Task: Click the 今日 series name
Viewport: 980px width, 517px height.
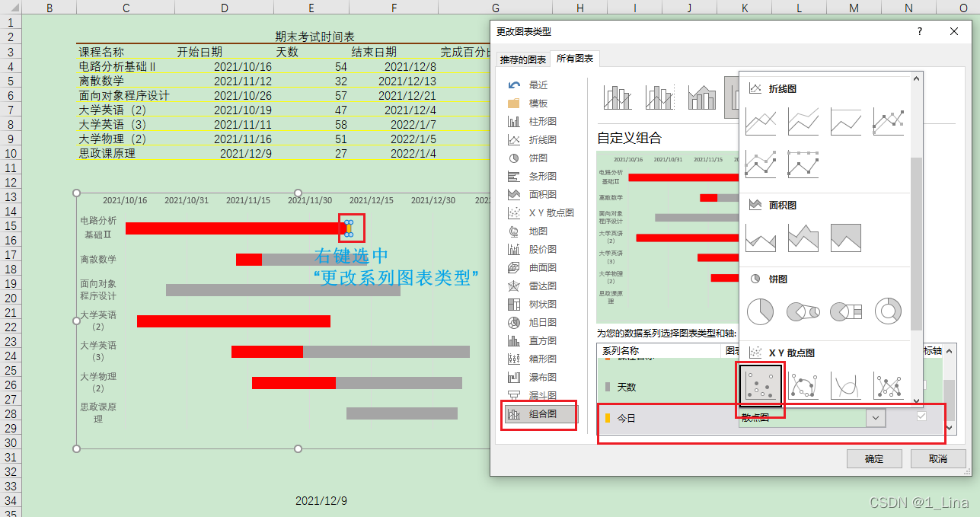Action: [626, 418]
